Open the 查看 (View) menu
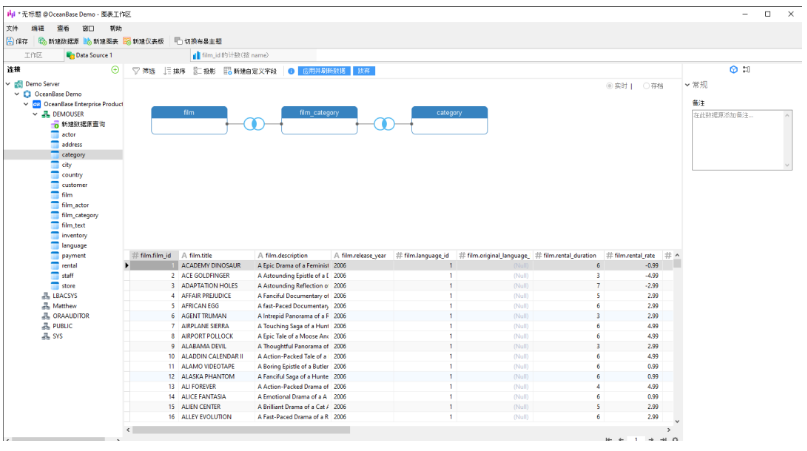Image resolution: width=807 pixels, height=451 pixels. (63, 28)
